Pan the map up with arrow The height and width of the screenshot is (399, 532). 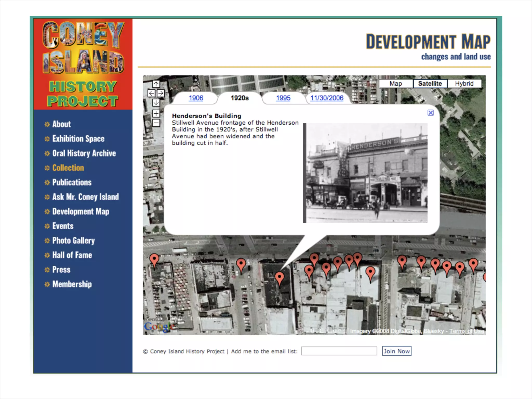(156, 84)
